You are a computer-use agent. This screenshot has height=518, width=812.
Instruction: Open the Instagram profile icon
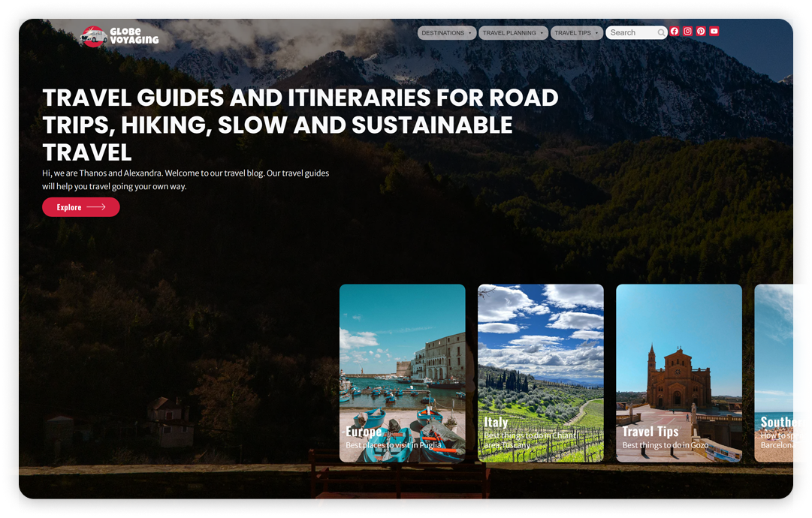click(x=687, y=32)
